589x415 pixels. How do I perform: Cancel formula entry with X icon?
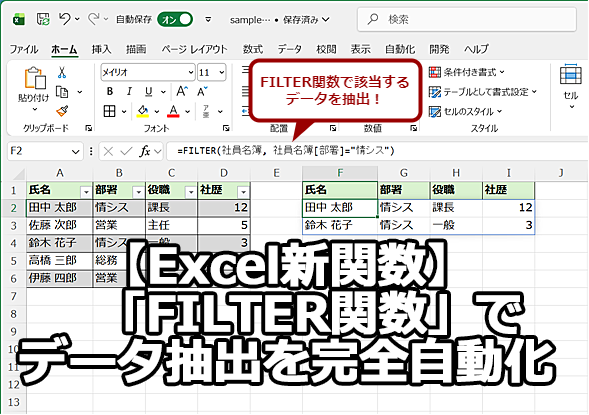coord(108,151)
